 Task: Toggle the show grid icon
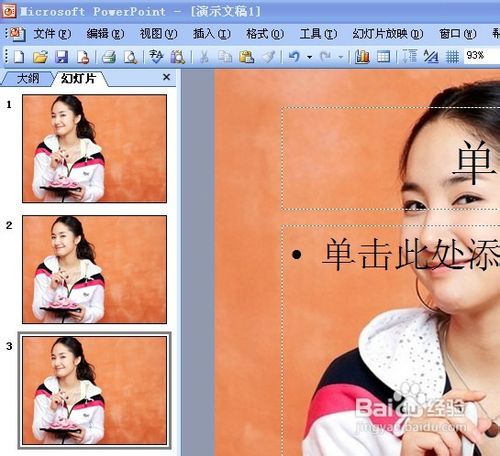452,56
